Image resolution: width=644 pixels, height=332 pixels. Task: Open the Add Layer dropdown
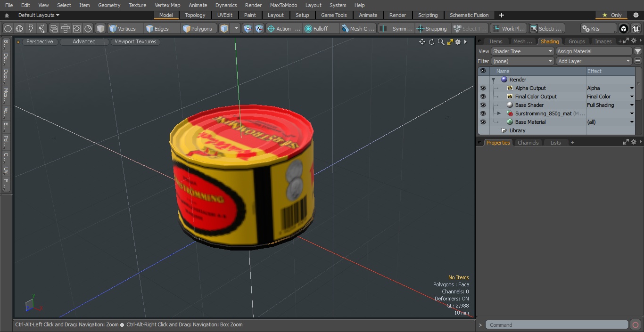tap(594, 61)
